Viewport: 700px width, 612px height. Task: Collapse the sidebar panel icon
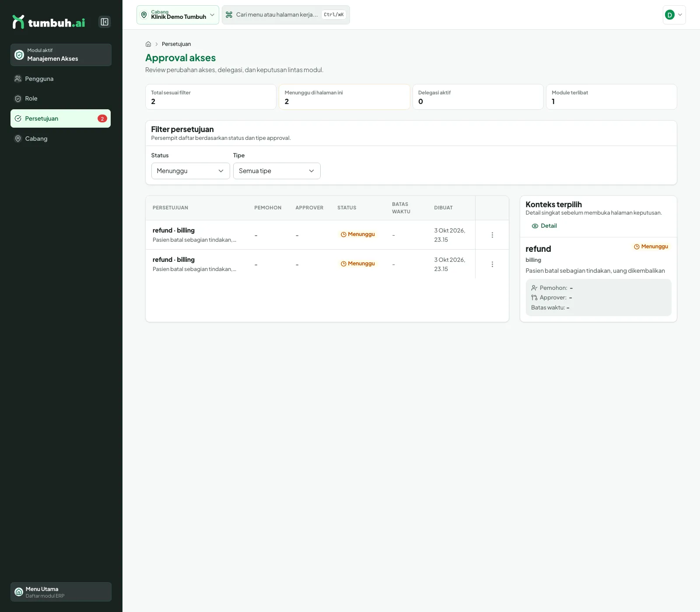(x=105, y=22)
